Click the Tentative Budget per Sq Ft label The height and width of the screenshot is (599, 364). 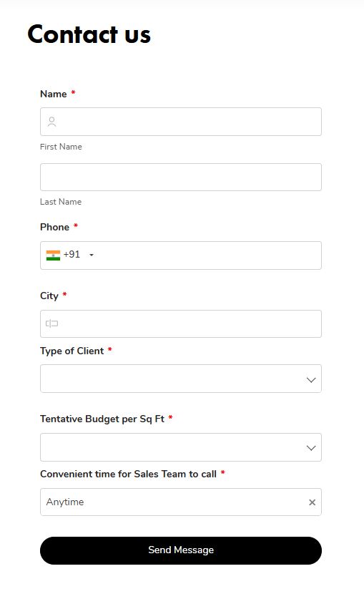tap(102, 419)
